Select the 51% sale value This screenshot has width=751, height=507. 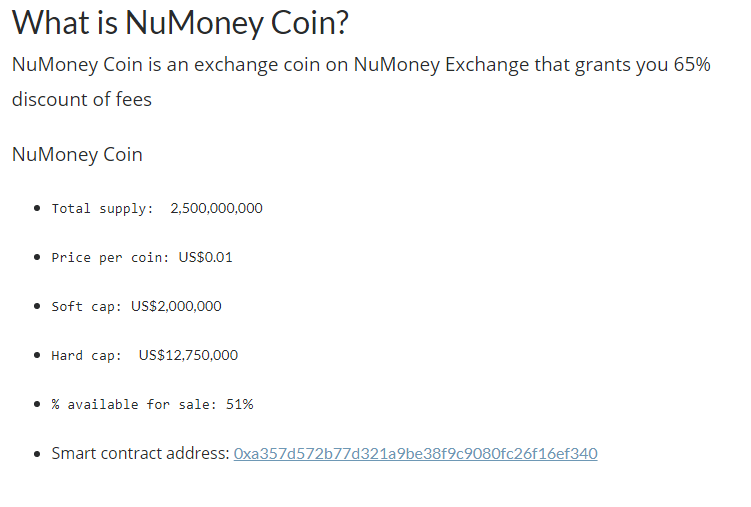(x=239, y=405)
